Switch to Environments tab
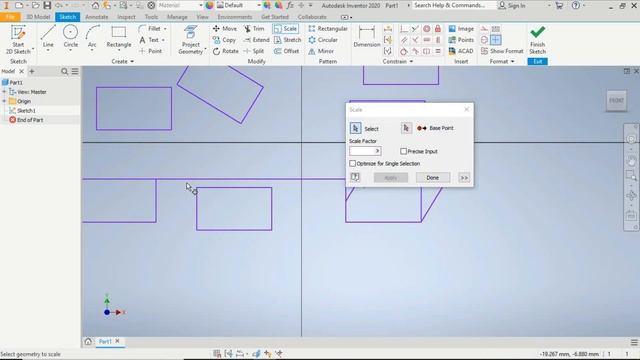 point(235,17)
